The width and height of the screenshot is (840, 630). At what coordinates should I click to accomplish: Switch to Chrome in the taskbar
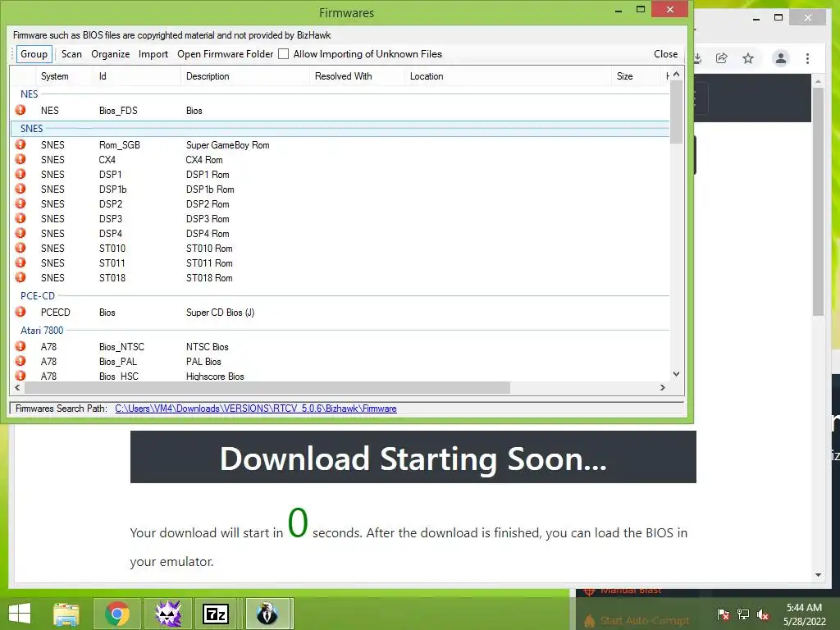117,614
